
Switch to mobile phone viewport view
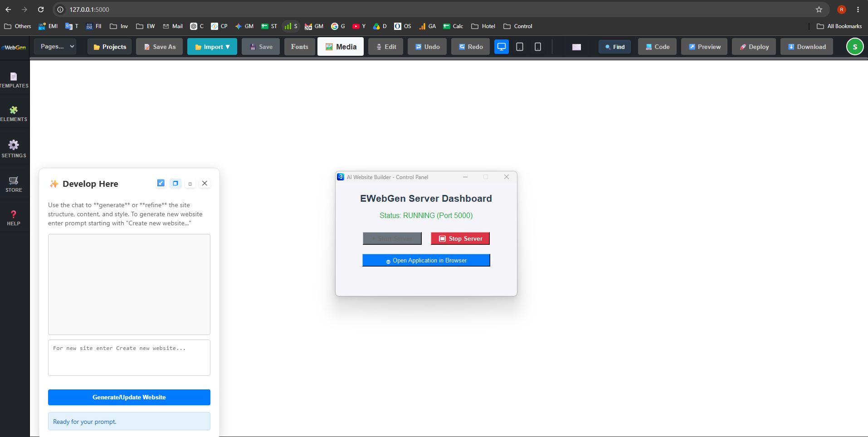[x=538, y=47]
